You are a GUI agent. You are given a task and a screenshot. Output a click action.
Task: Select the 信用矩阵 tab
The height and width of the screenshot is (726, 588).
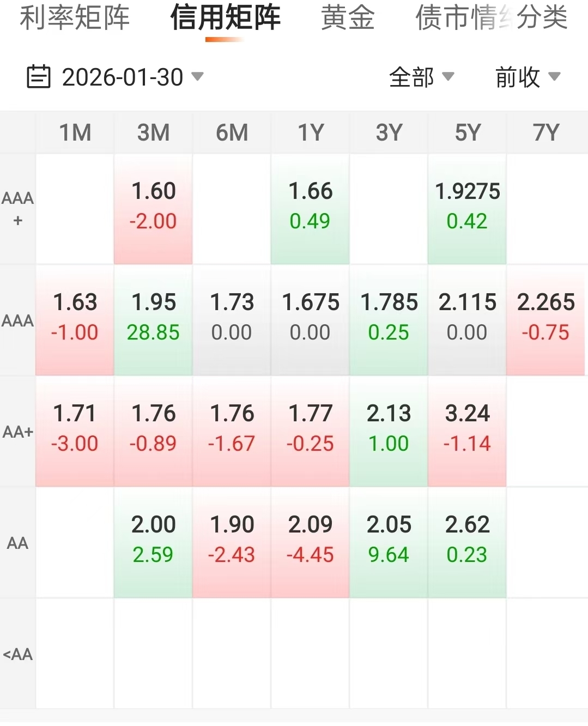pyautogui.click(x=225, y=18)
